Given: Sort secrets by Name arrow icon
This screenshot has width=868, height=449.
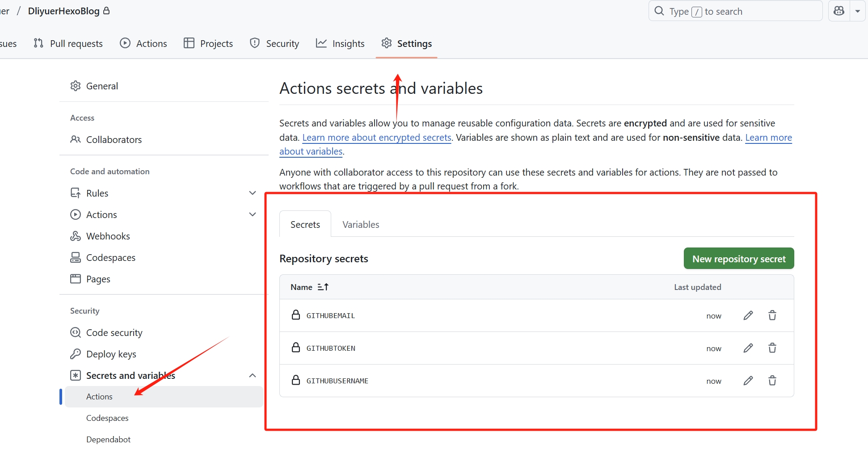Looking at the screenshot, I should pyautogui.click(x=323, y=287).
